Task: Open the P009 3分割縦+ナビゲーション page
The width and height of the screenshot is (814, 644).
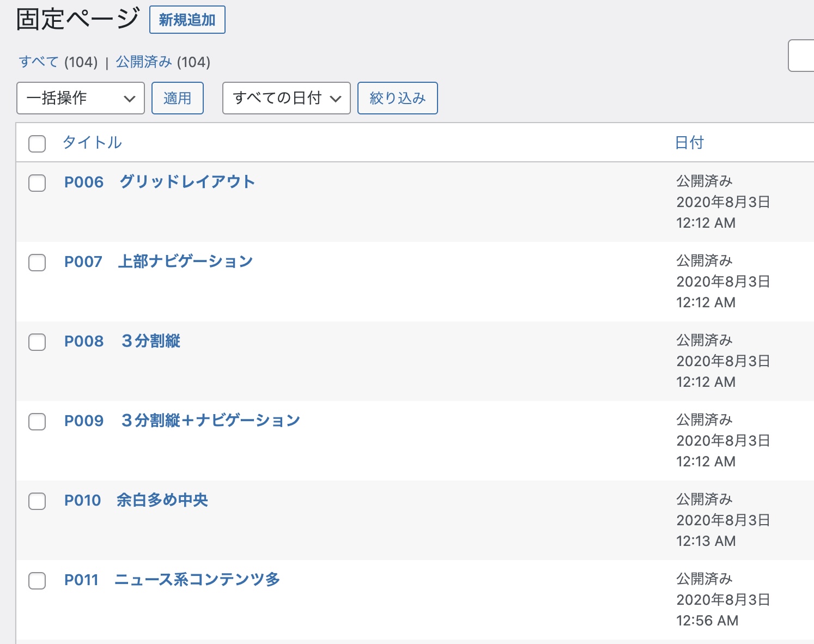Action: (182, 421)
